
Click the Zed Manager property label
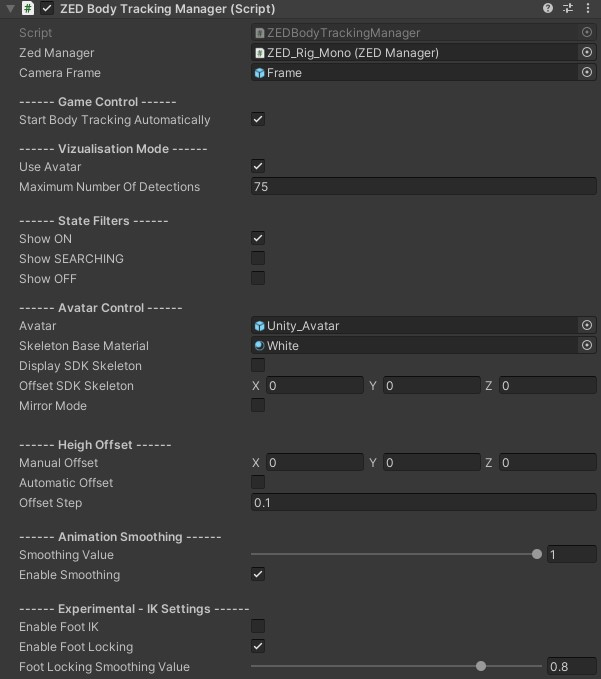56,53
